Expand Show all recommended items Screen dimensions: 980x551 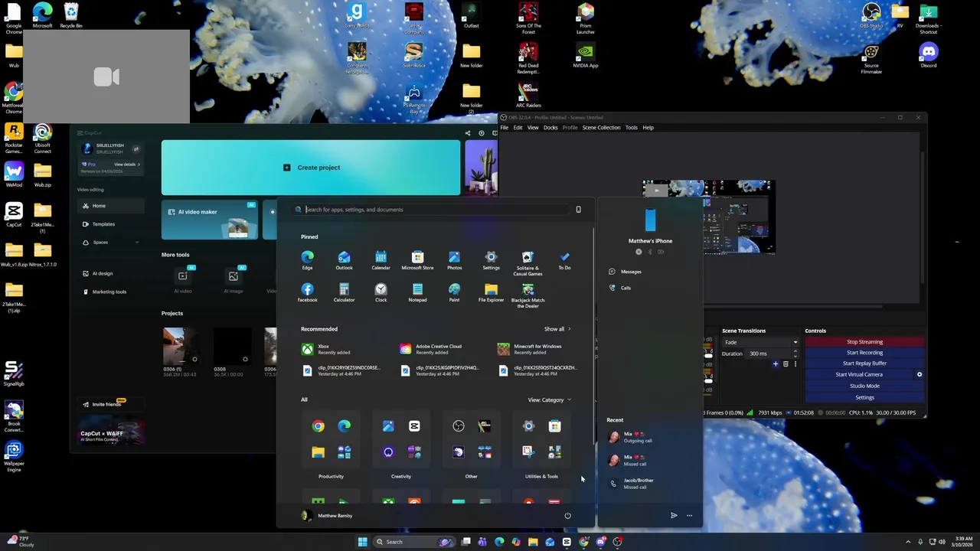pyautogui.click(x=557, y=329)
